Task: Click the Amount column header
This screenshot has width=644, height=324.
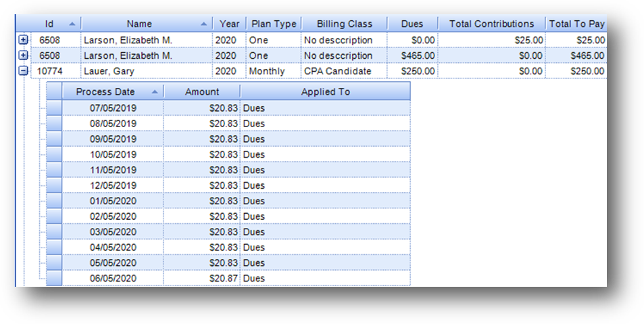Action: pos(201,92)
